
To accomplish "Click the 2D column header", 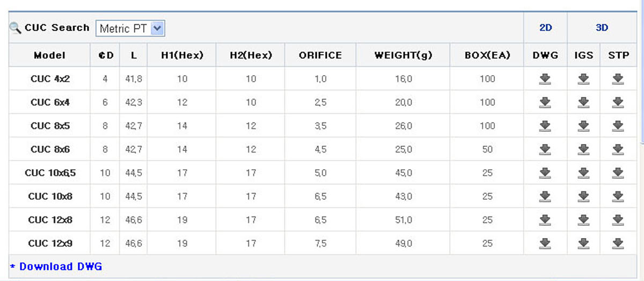I will tap(545, 28).
